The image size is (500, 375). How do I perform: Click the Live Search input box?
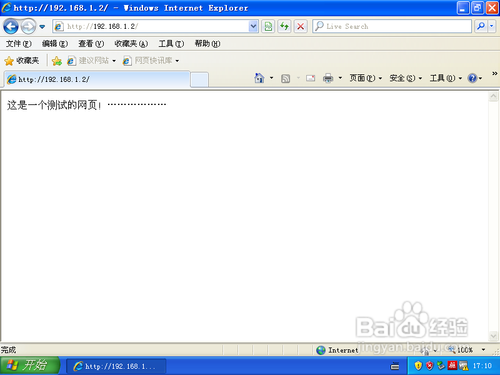point(392,26)
